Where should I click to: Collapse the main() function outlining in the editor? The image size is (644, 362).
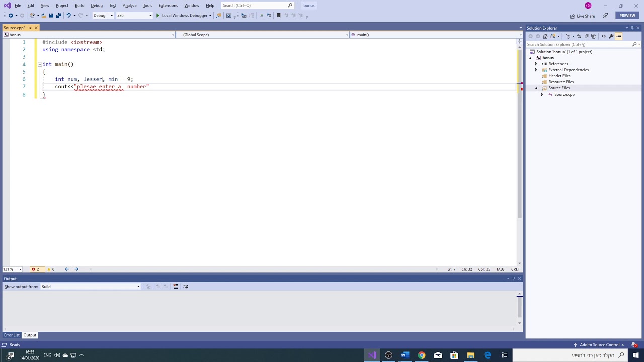point(39,64)
